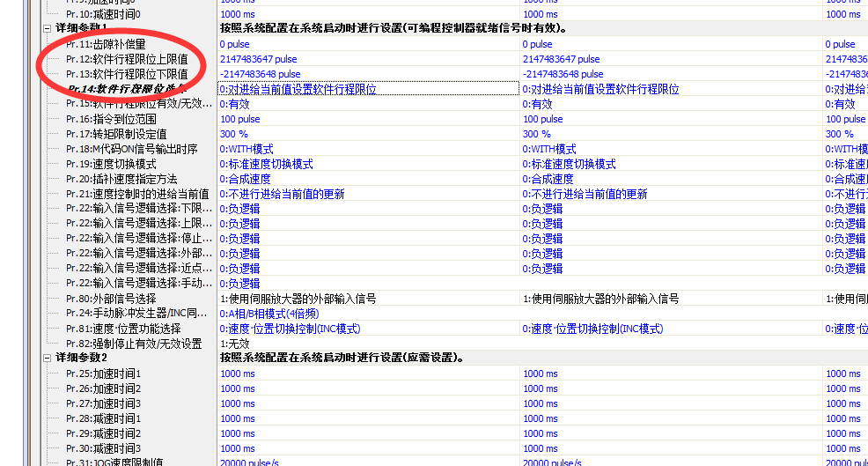868x466 pixels.
Task: Click first axis Pr.17 value 300 %
Action: click(234, 134)
